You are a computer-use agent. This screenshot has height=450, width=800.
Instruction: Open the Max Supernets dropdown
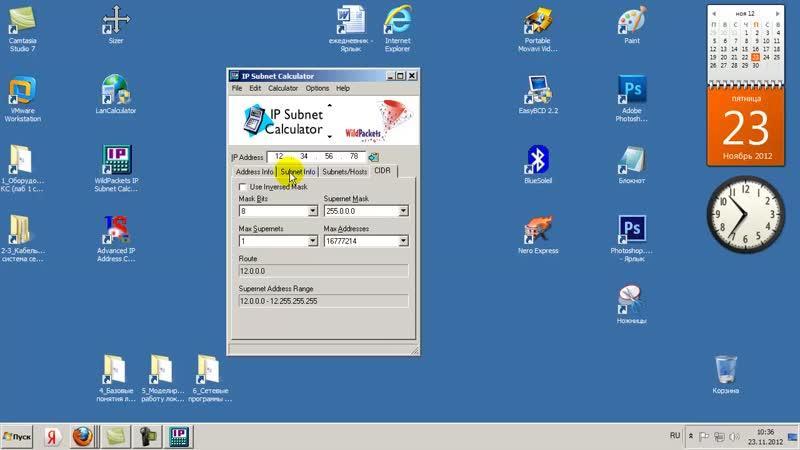pos(313,242)
